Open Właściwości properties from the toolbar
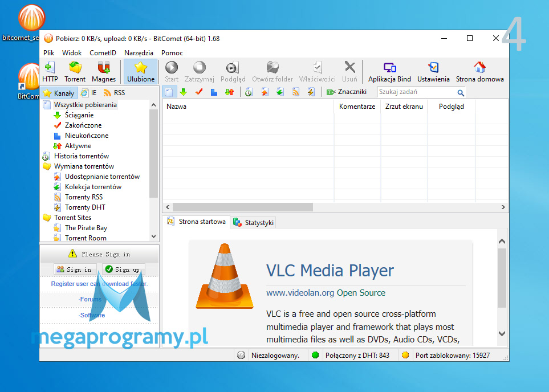Viewport: 549px width, 392px height. pos(317,72)
